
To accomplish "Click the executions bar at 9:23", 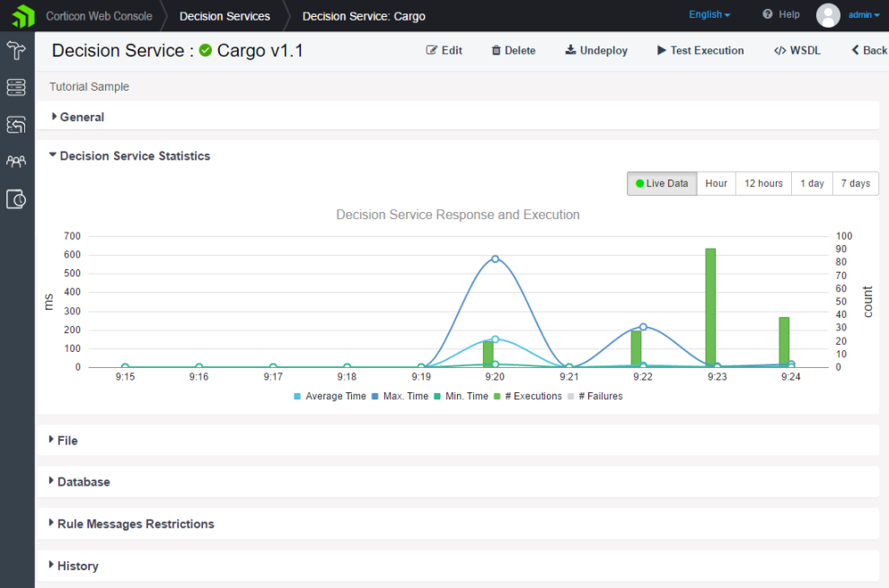I will (710, 307).
